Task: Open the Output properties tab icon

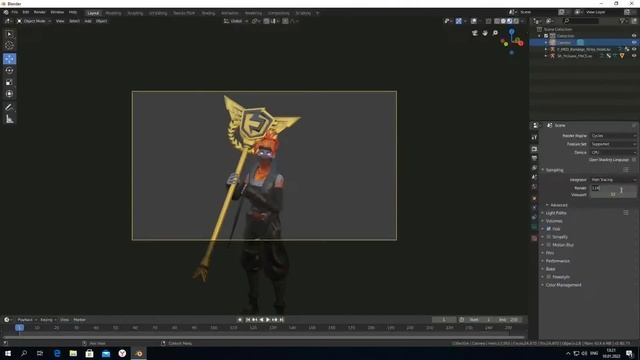Action: [x=534, y=158]
